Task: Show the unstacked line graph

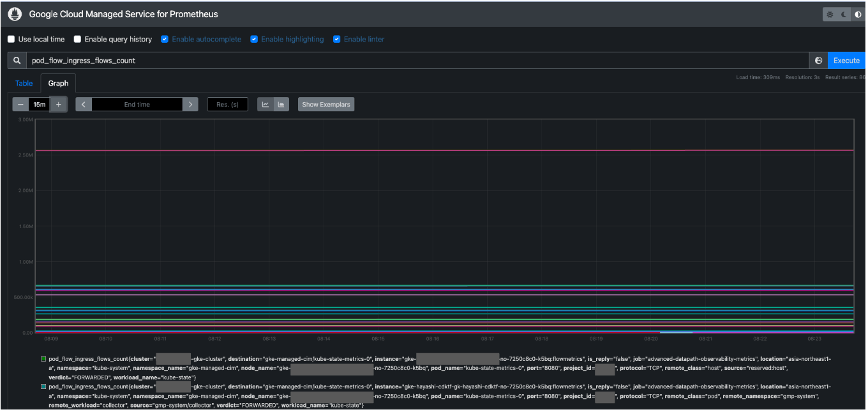Action: pyautogui.click(x=266, y=104)
